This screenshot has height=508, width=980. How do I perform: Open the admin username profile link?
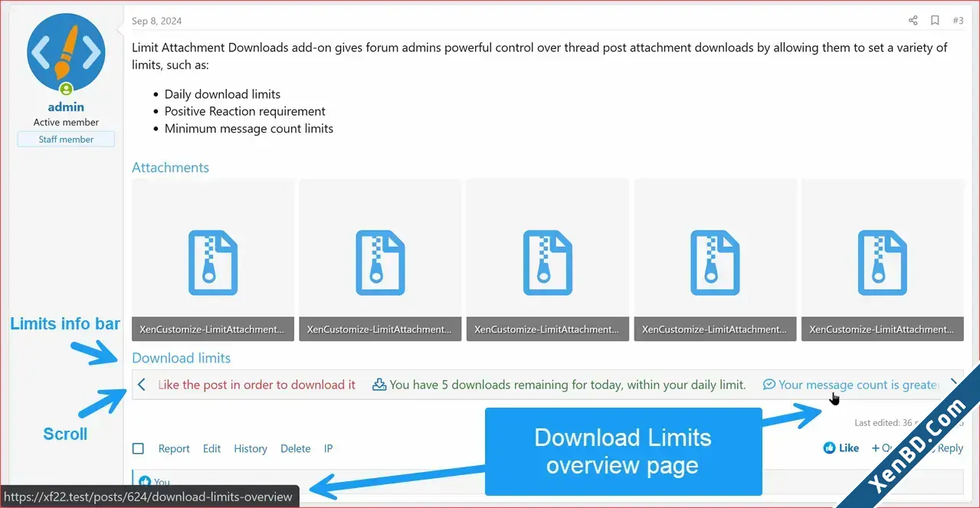(x=66, y=107)
